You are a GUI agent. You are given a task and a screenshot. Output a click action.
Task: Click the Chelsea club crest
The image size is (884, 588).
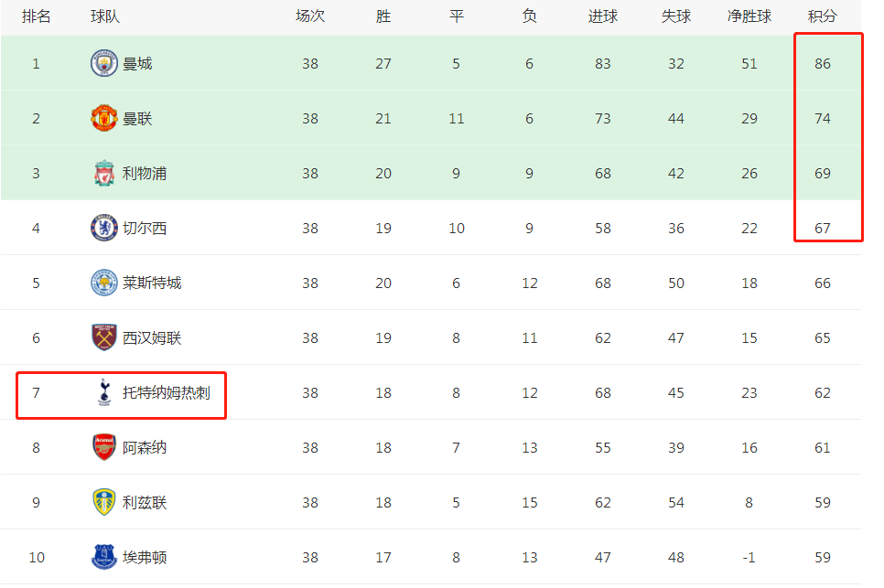point(103,228)
